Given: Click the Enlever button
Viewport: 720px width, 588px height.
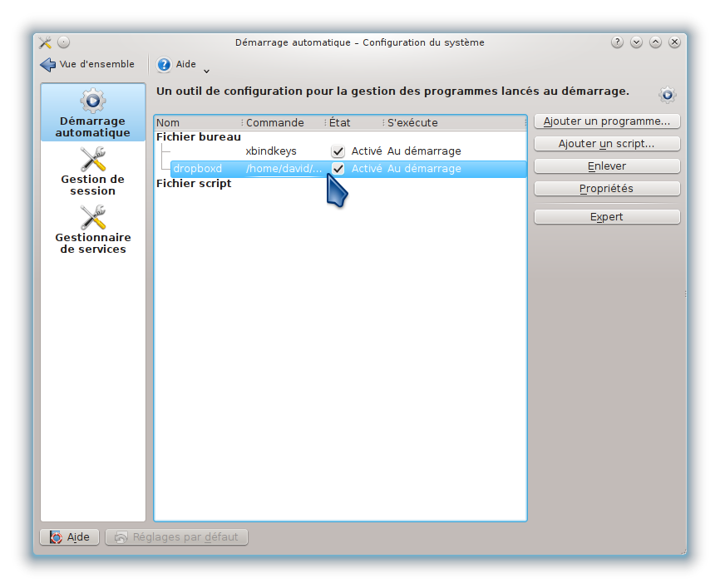Looking at the screenshot, I should tap(606, 166).
